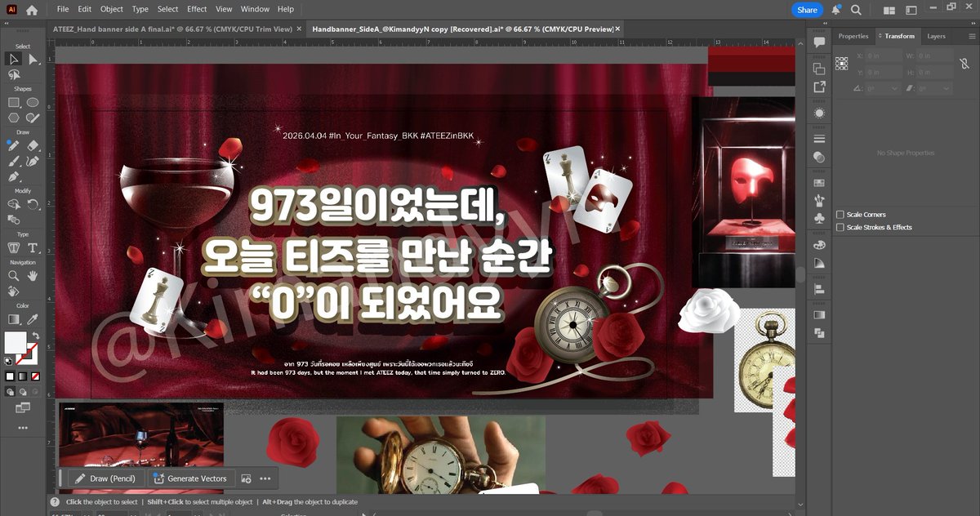Open Transform panel options menu

pos(971,36)
